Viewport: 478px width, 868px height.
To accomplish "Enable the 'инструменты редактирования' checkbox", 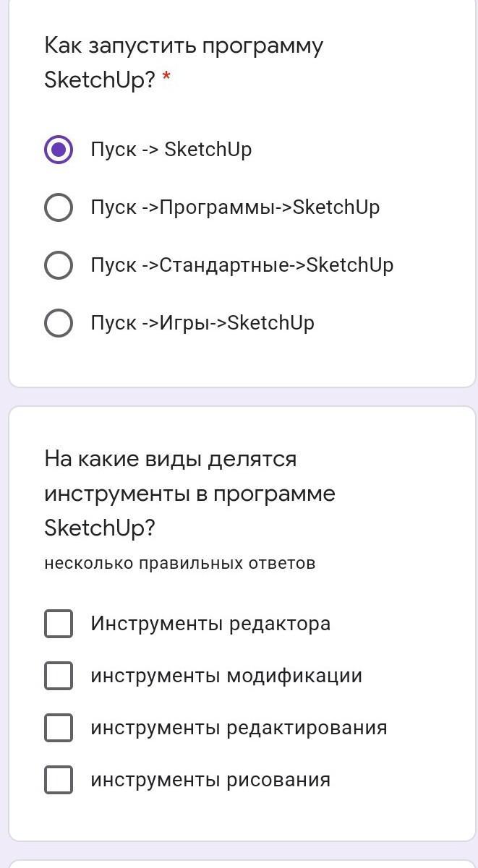I will coord(59,728).
